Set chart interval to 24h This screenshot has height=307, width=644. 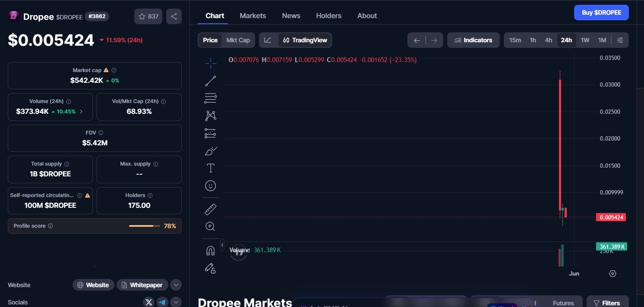pos(566,40)
